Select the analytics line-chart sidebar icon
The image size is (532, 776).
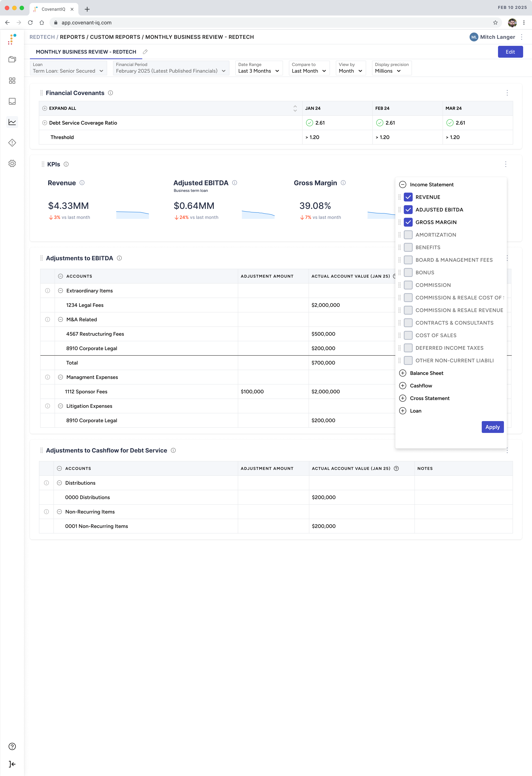coord(12,122)
